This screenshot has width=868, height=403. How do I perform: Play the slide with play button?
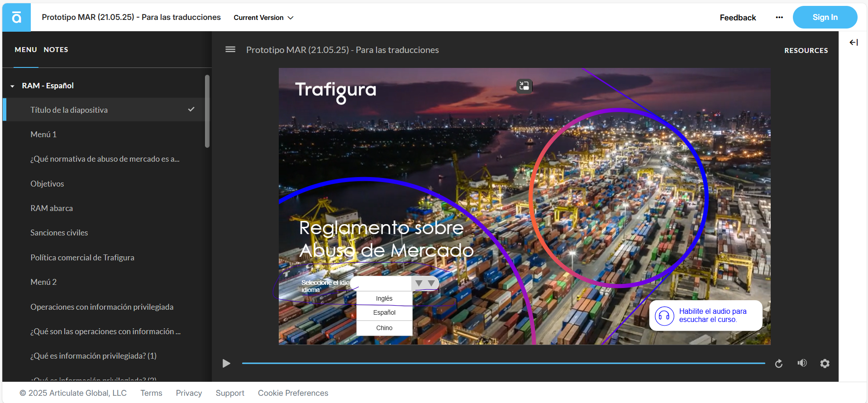click(226, 363)
